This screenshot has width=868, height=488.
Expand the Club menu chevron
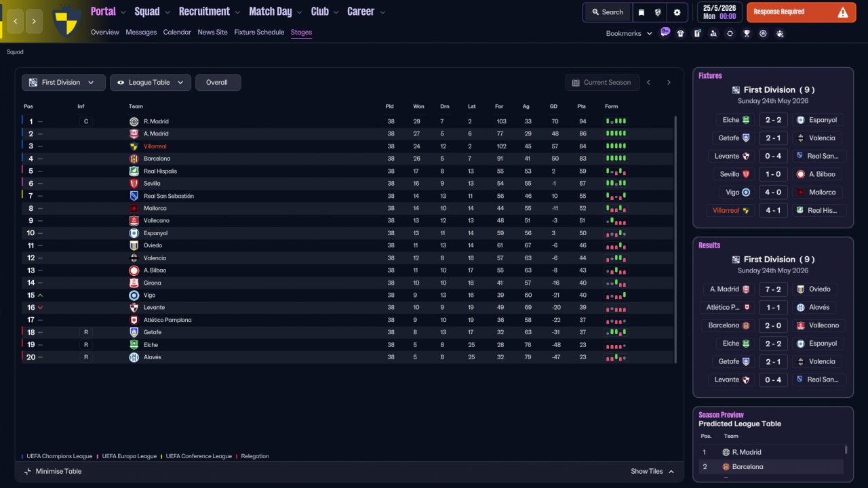coord(336,12)
